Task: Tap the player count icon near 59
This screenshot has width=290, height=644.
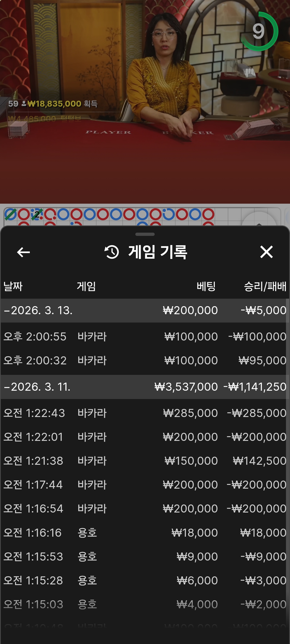Action: (x=24, y=104)
